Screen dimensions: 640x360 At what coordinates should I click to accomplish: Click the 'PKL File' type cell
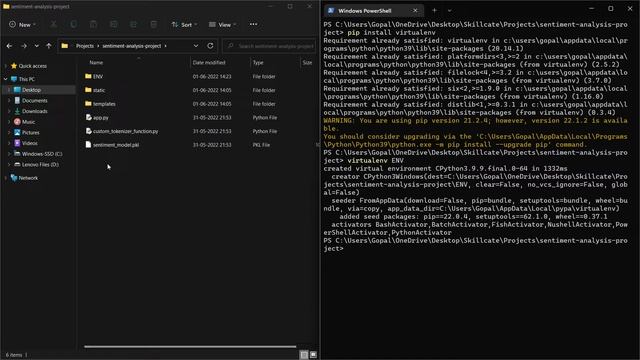pyautogui.click(x=261, y=145)
